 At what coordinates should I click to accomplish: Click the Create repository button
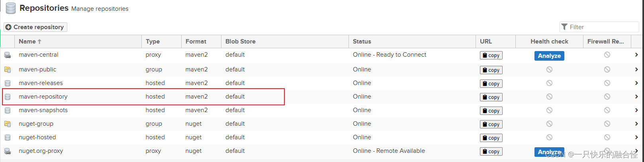coord(35,27)
